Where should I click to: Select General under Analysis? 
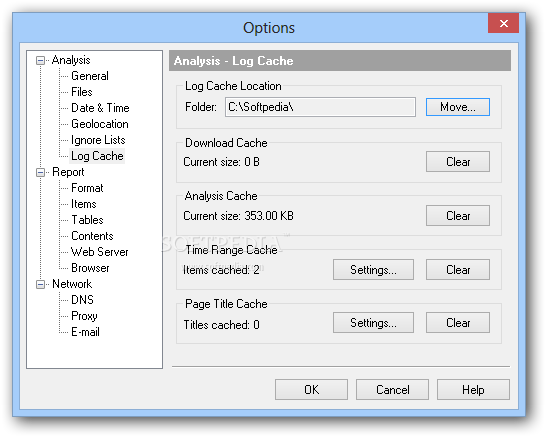coord(90,76)
